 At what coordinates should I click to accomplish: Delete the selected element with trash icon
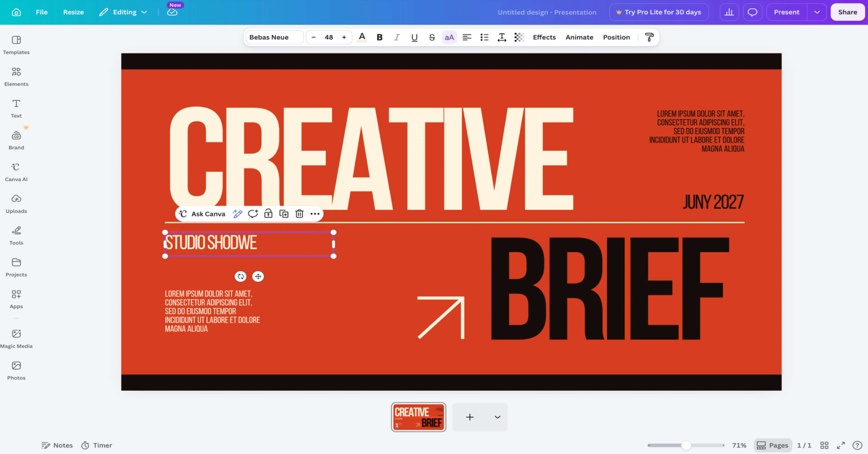pos(299,214)
